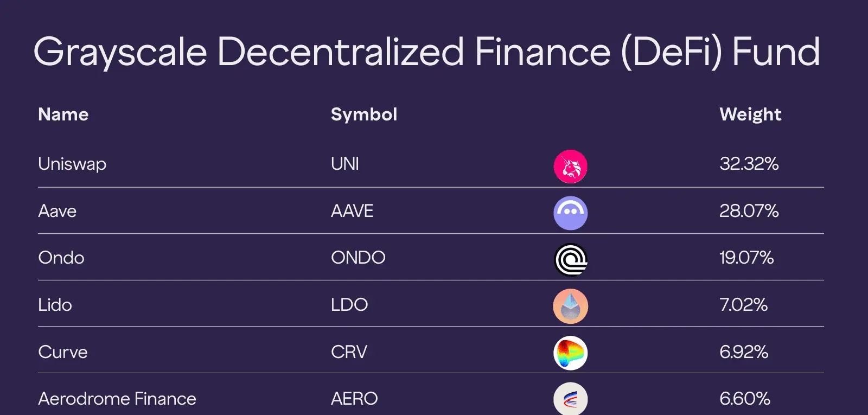This screenshot has width=868, height=415.
Task: Click the purple Aave ghost icon
Action: [x=570, y=213]
